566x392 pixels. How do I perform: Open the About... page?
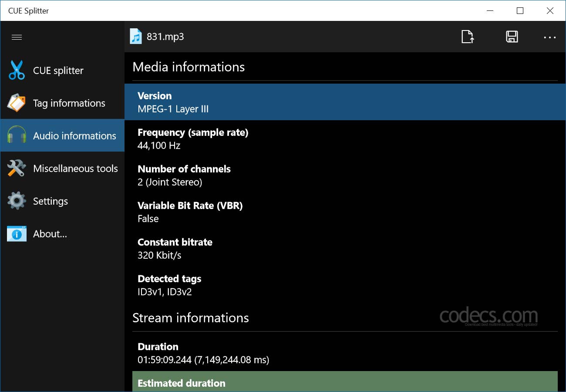tap(62, 234)
